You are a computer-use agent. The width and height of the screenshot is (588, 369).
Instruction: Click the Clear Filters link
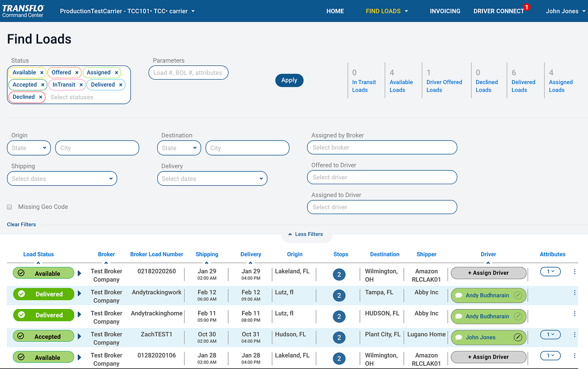tap(21, 225)
